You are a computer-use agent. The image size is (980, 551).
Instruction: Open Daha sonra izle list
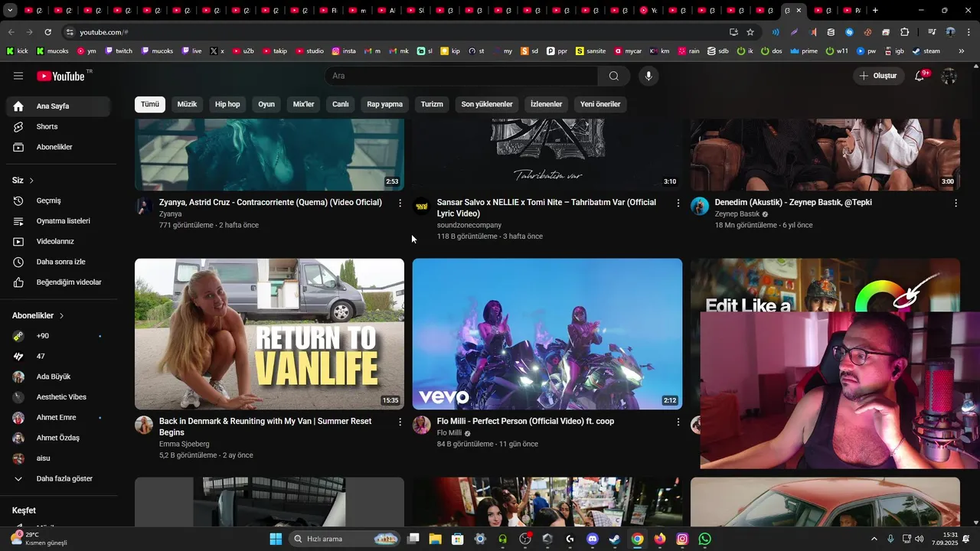point(58,262)
